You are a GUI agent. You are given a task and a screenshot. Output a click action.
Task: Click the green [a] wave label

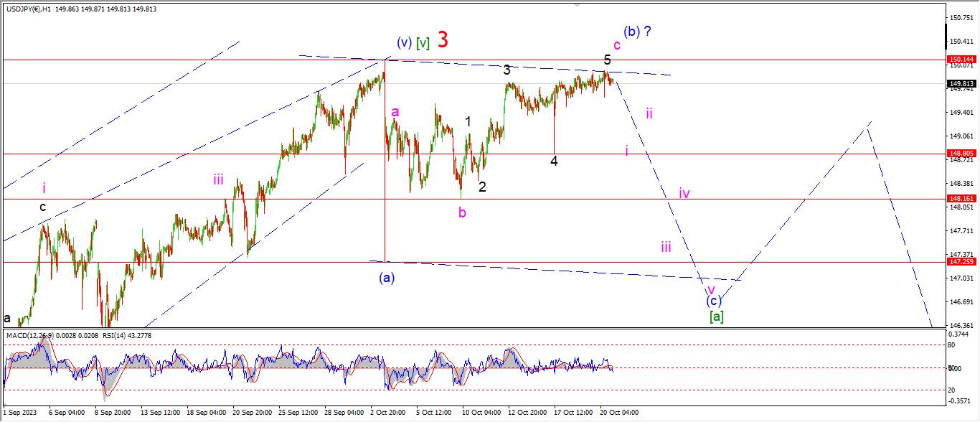click(715, 316)
